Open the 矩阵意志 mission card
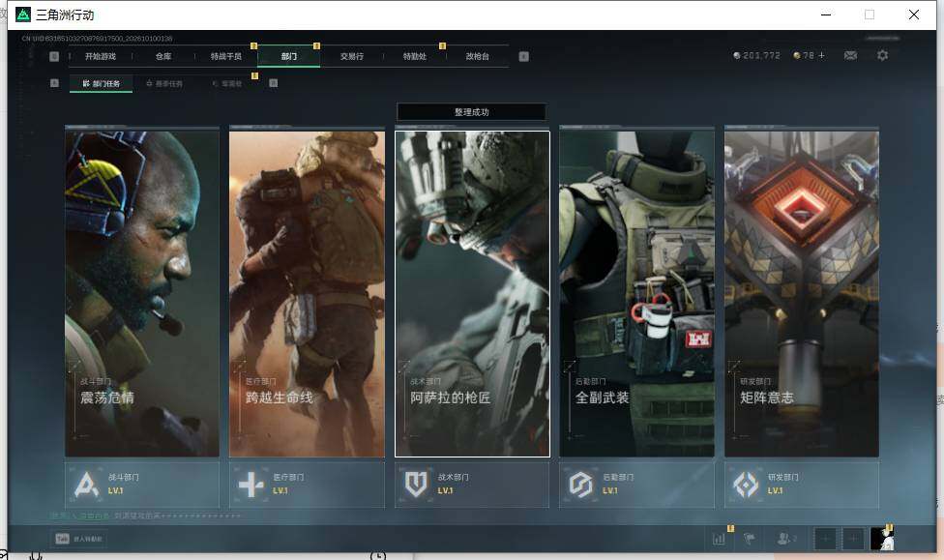Screen dimensions: 944x560 click(x=802, y=294)
